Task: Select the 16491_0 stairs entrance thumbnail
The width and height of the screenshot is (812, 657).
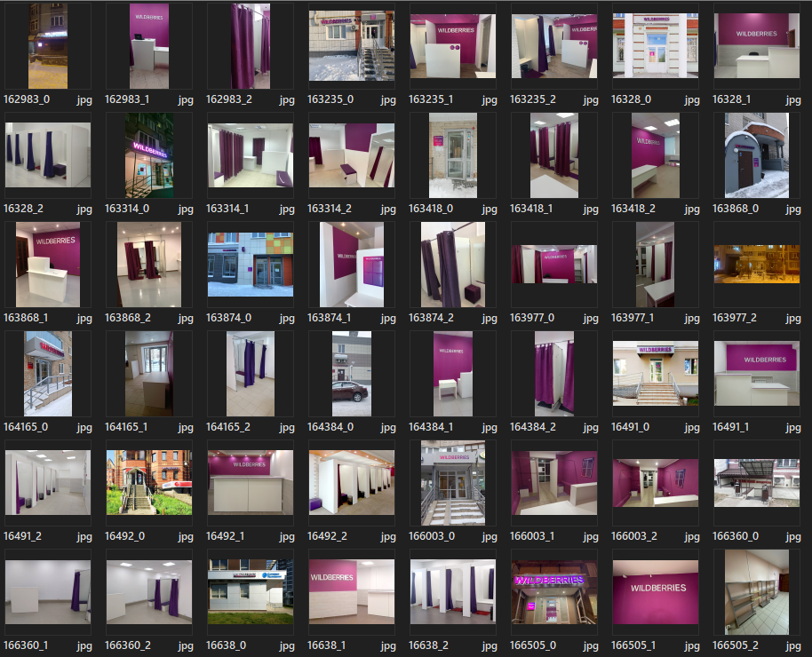Action: [656, 374]
